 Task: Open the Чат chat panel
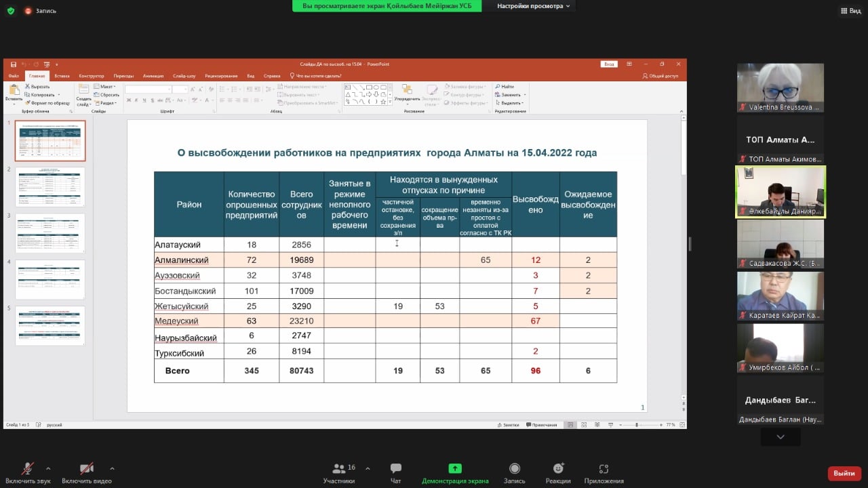[x=396, y=472]
